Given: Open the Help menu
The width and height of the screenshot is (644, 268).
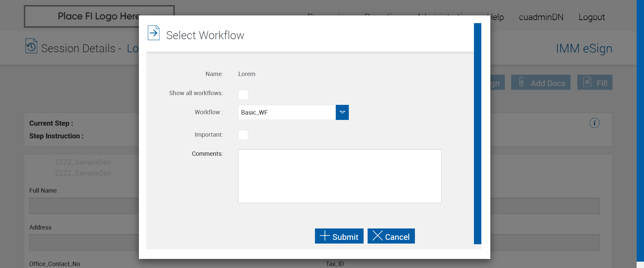Looking at the screenshot, I should (496, 17).
